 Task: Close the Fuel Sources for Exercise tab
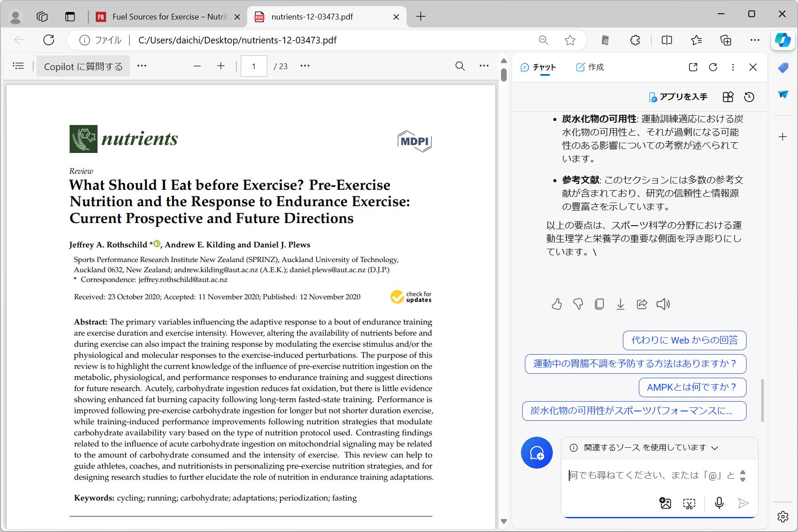[237, 17]
